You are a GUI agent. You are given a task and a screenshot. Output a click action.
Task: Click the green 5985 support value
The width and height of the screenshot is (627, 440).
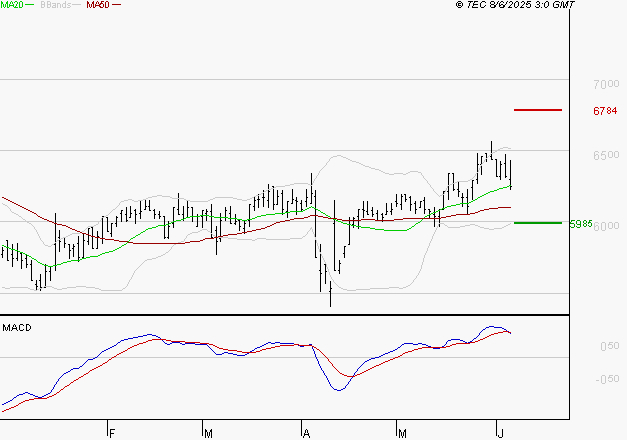coord(581,224)
